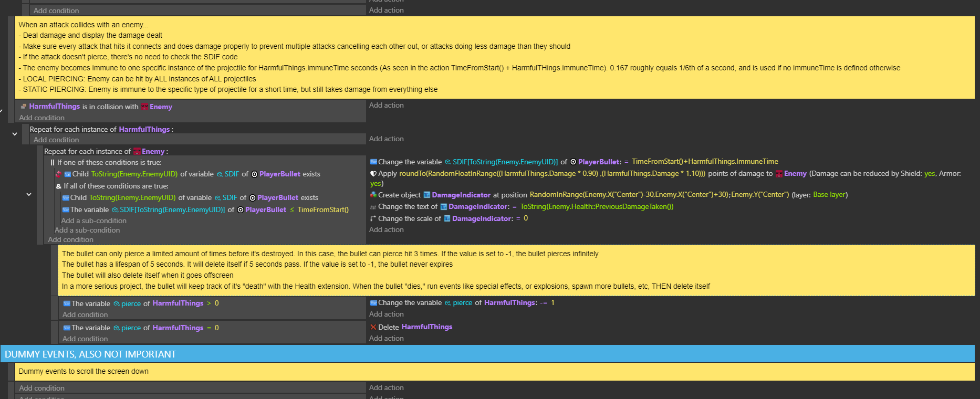980x399 pixels.
Task: Collapse the Repeat for each Enemy event
Action: pos(29,194)
